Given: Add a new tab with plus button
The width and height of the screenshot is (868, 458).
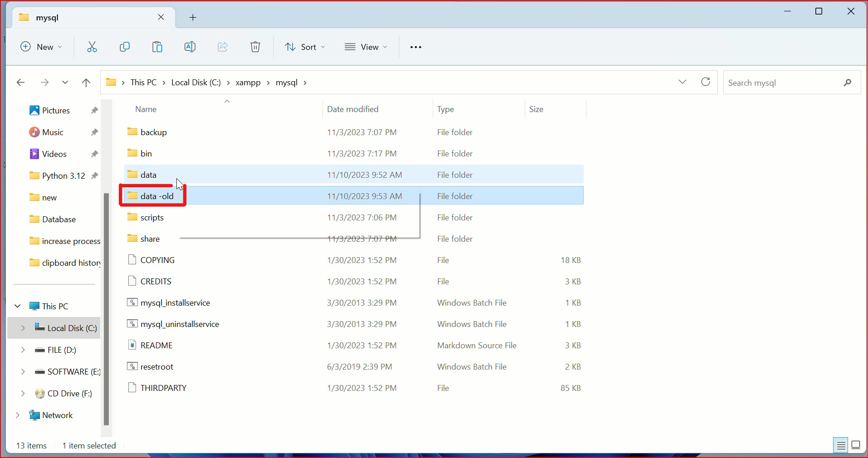Looking at the screenshot, I should tap(193, 18).
